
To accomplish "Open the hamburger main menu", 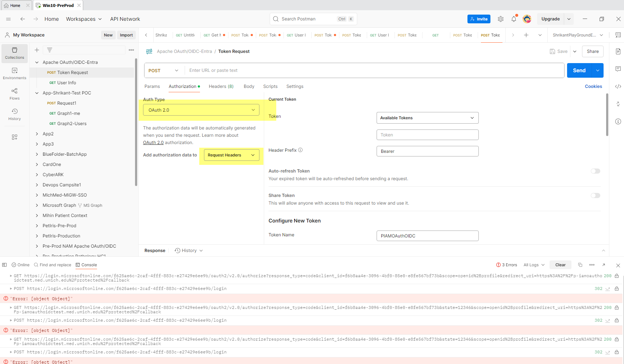I will tap(8, 19).
